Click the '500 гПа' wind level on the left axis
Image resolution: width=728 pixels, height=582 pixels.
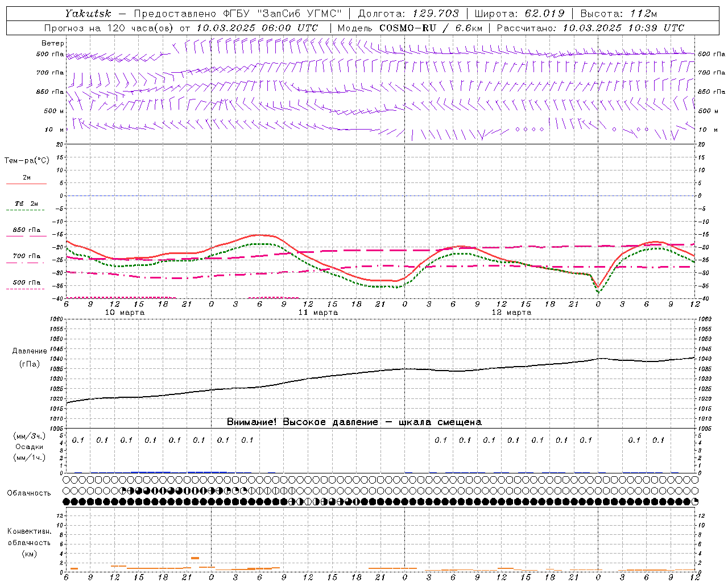(50, 54)
